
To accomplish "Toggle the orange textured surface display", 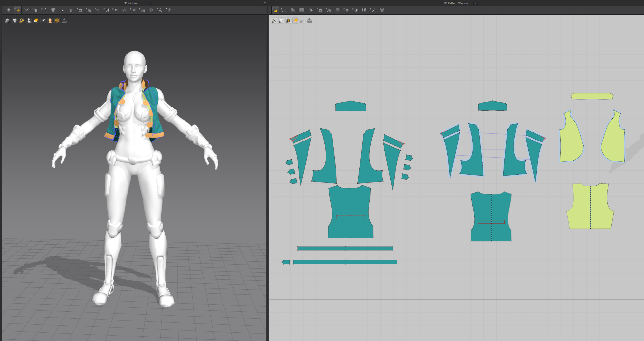I will tap(36, 21).
